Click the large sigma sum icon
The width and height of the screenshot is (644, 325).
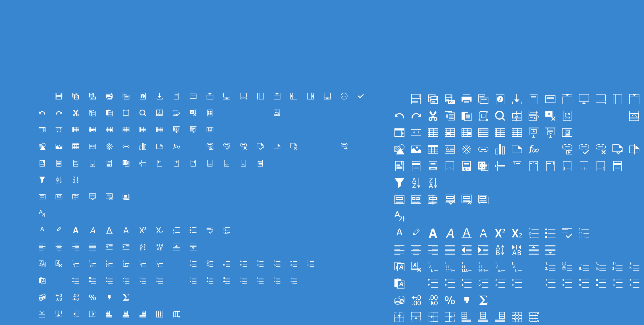(x=483, y=300)
